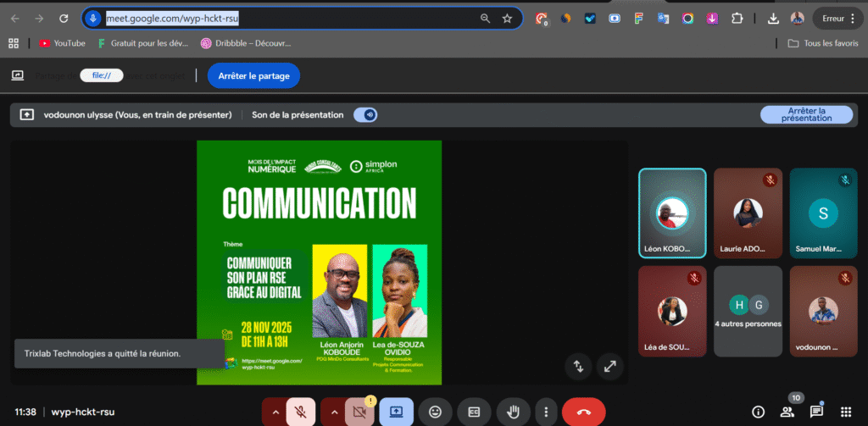The image size is (868, 426).
Task: Hang up with the red leave-call button
Action: pyautogui.click(x=583, y=412)
